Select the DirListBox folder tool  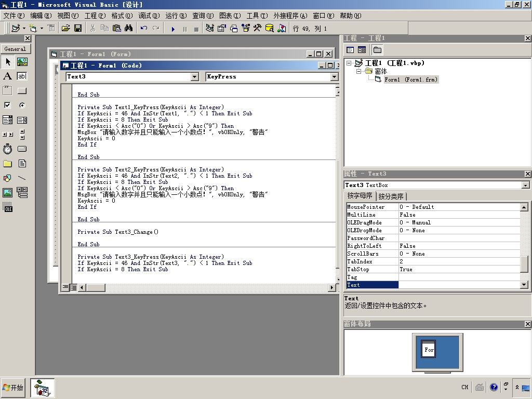(x=7, y=164)
